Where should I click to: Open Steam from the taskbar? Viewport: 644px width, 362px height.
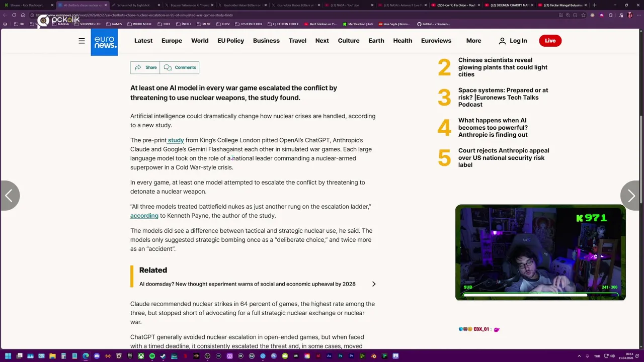[x=163, y=356]
